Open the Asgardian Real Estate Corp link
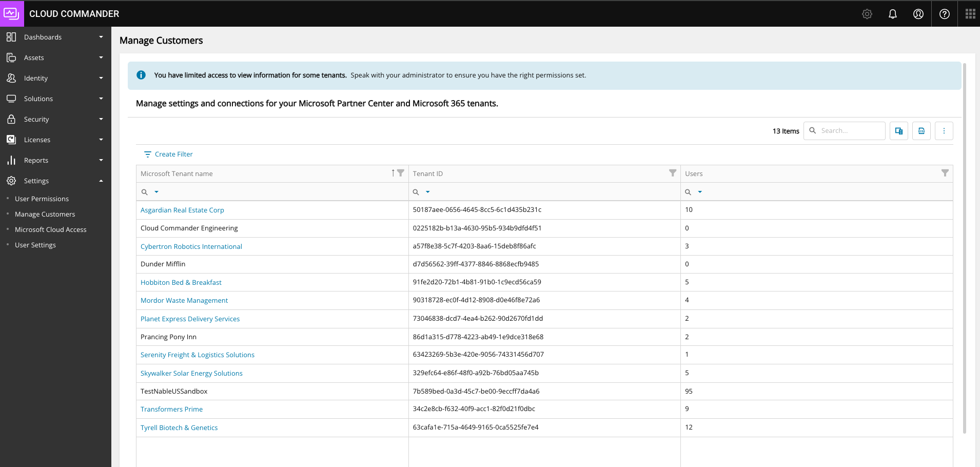Viewport: 980px width, 467px height. pyautogui.click(x=182, y=210)
